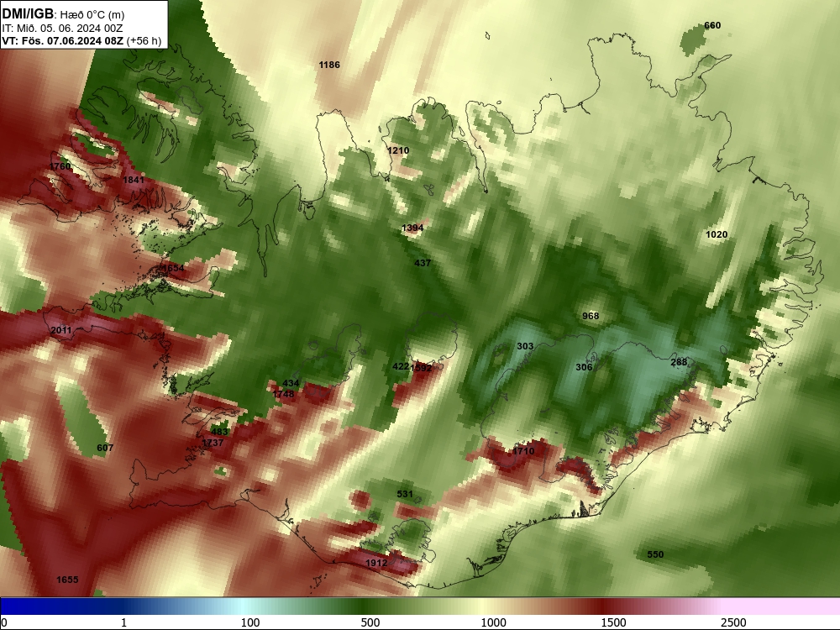This screenshot has width=840, height=630.
Task: Select the 1210 map value
Action: tap(398, 150)
